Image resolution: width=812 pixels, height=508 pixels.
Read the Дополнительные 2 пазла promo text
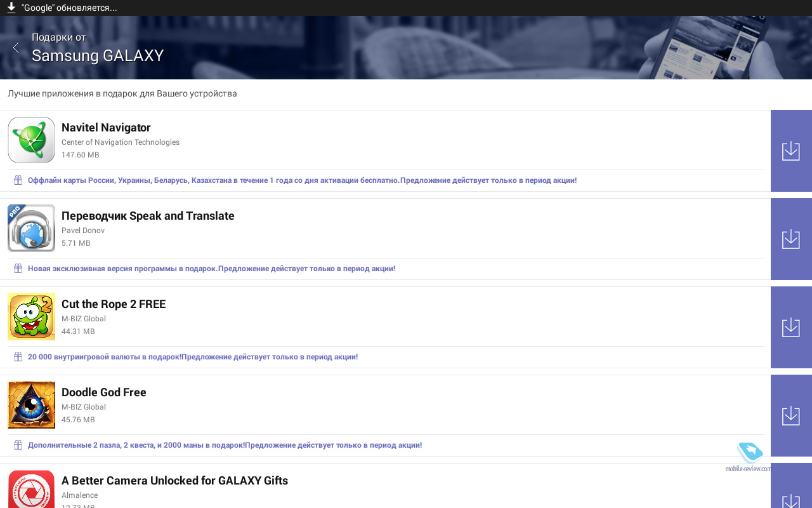[x=225, y=445]
